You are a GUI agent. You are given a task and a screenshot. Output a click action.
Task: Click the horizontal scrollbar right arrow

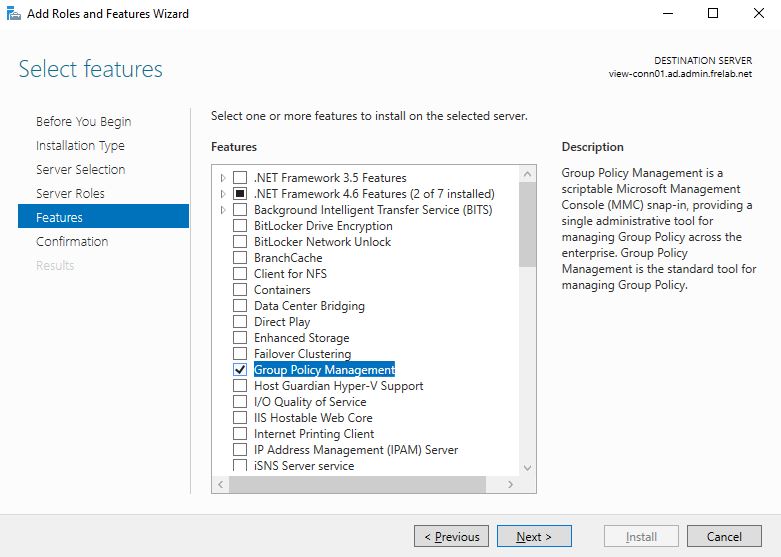pyautogui.click(x=510, y=484)
